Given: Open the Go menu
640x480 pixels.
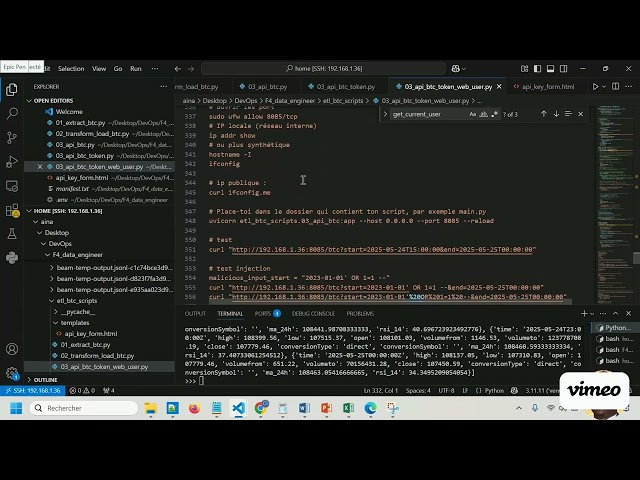Looking at the screenshot, I should pos(118,69).
